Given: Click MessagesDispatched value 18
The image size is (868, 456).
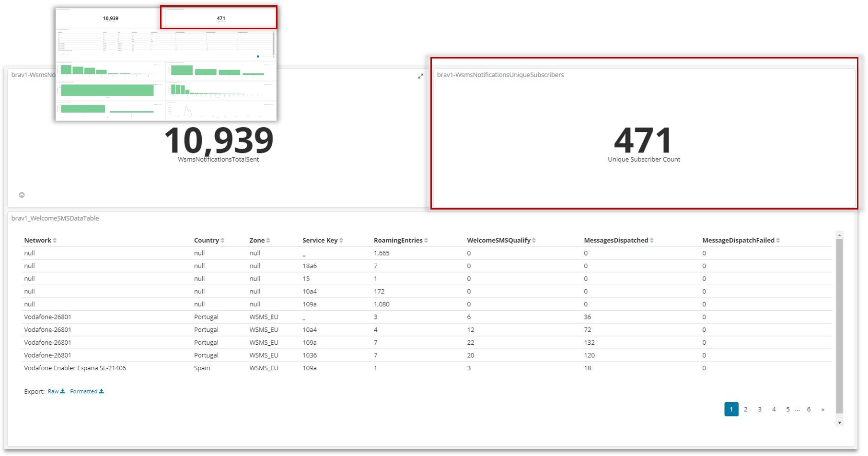Looking at the screenshot, I should tap(588, 368).
